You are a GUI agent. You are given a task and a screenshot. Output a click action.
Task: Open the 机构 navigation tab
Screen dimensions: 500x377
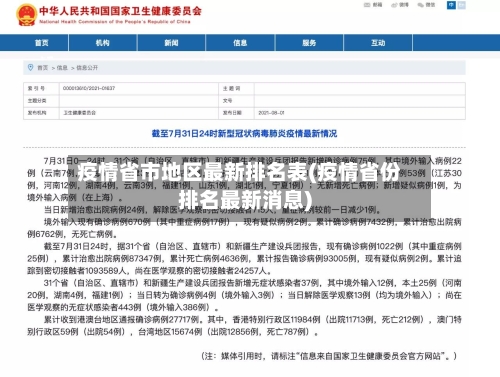[x=103, y=43]
